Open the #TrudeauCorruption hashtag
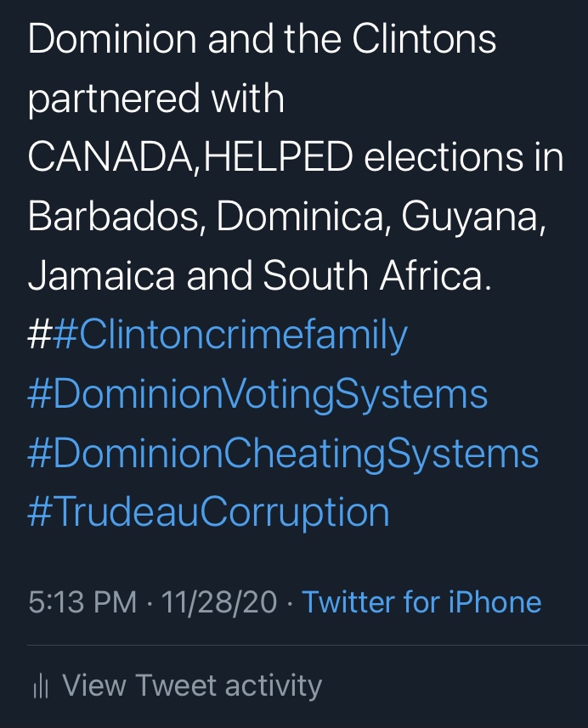The image size is (588, 728). pos(208,511)
